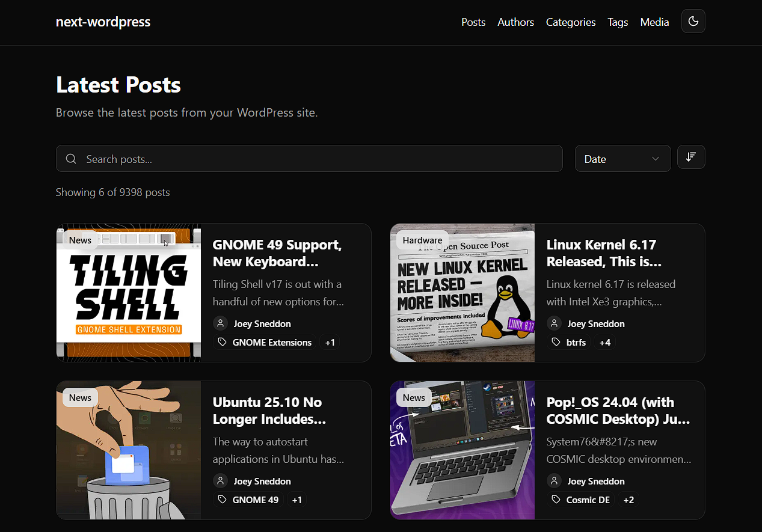Click the sort order direction icon button
This screenshot has height=532, width=762.
pyautogui.click(x=691, y=157)
